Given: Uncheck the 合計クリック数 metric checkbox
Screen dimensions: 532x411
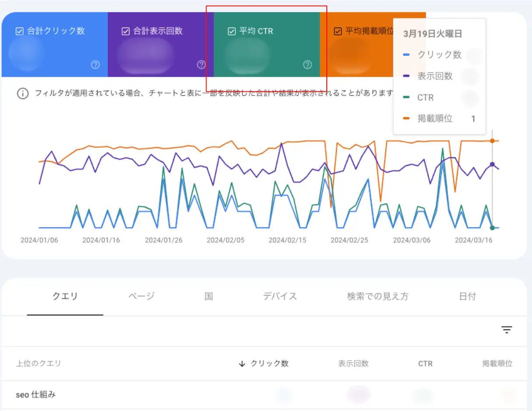Looking at the screenshot, I should (20, 31).
